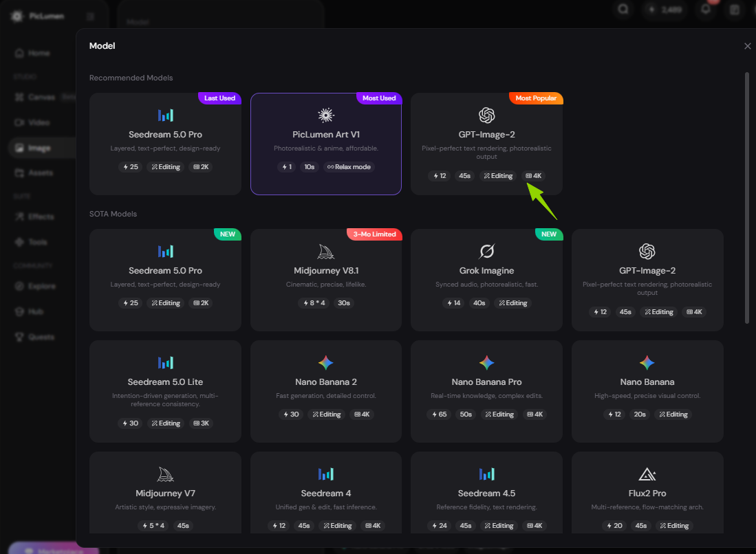Click the Seedream 4.5 bar-chart icon
756x554 pixels.
(486, 474)
